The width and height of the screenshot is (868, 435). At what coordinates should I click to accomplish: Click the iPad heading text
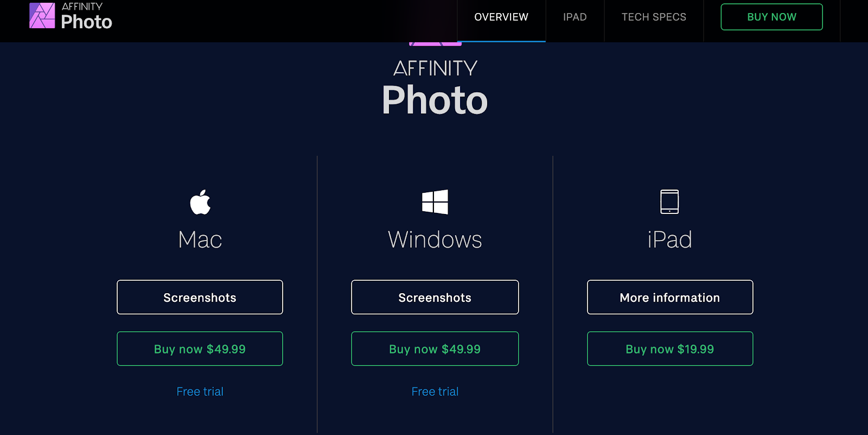[x=670, y=239]
